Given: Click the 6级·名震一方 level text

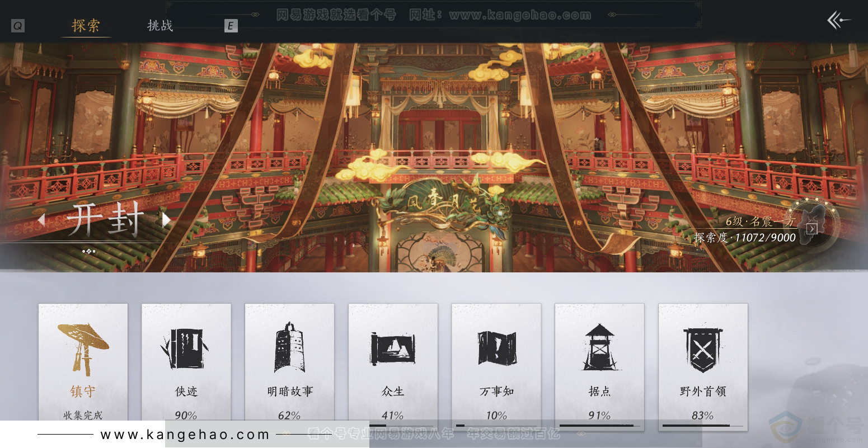Looking at the screenshot, I should pos(761,221).
